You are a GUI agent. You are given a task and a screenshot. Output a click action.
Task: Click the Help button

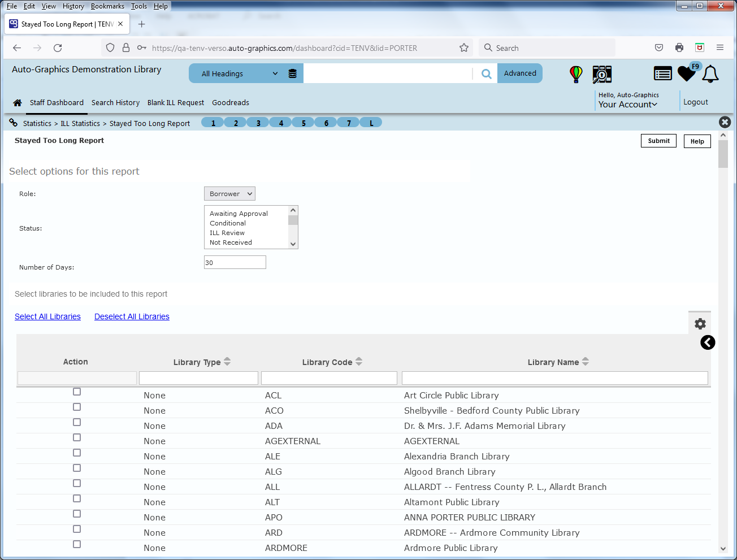pos(697,141)
